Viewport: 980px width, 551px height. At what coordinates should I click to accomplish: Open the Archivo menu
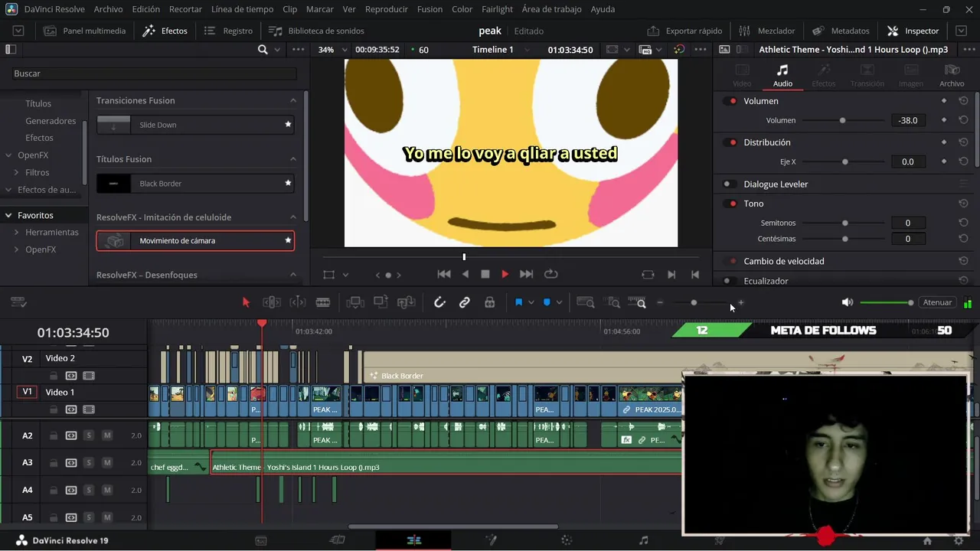point(108,9)
